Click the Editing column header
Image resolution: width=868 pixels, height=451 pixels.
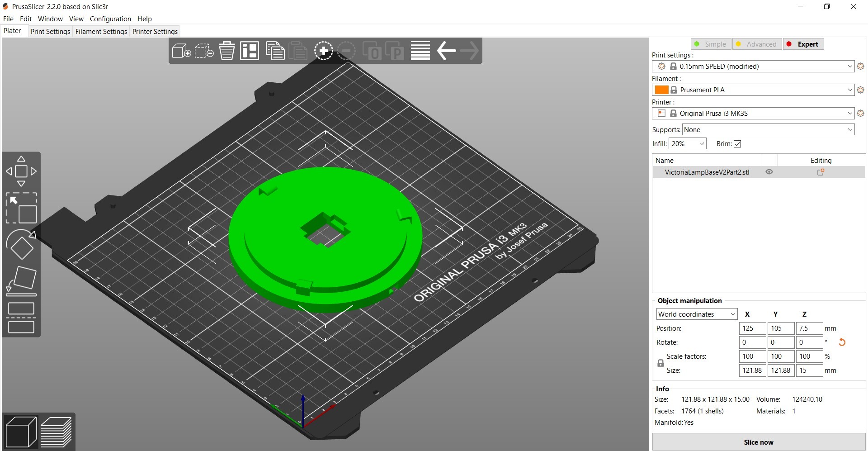coord(821,160)
